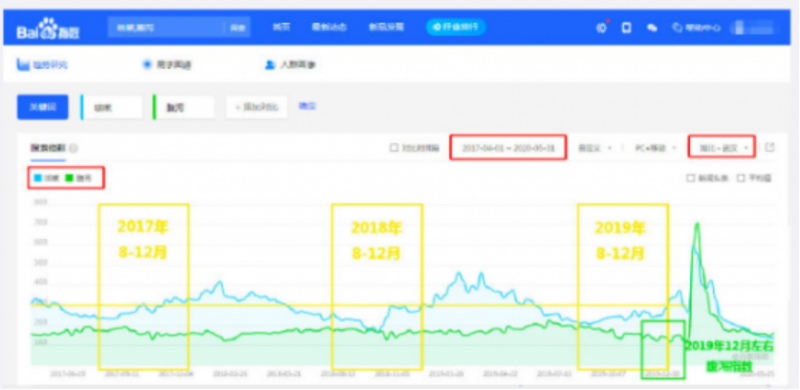Click the plus add comparison button
The height and width of the screenshot is (390, 800).
257,107
